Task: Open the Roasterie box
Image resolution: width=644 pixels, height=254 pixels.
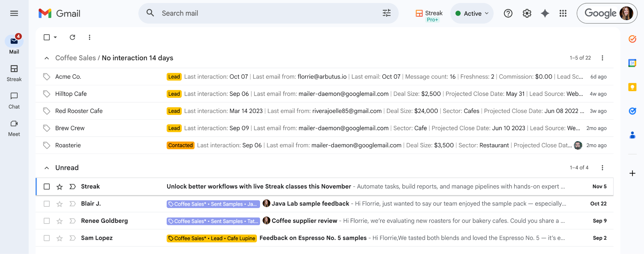Action: [x=325, y=145]
